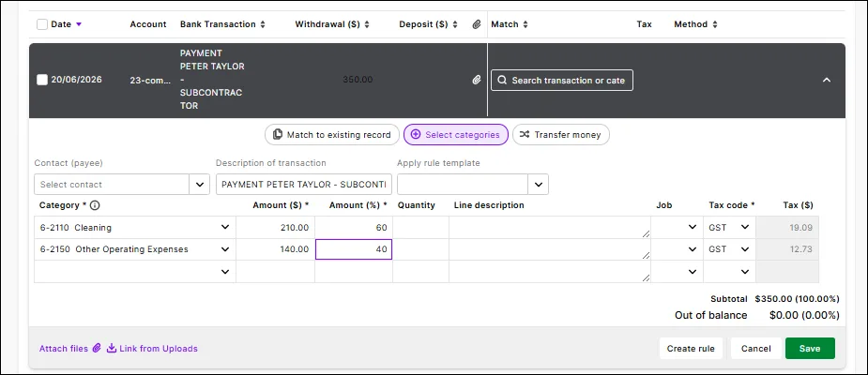
Task: Click the Cancel button
Action: (756, 349)
